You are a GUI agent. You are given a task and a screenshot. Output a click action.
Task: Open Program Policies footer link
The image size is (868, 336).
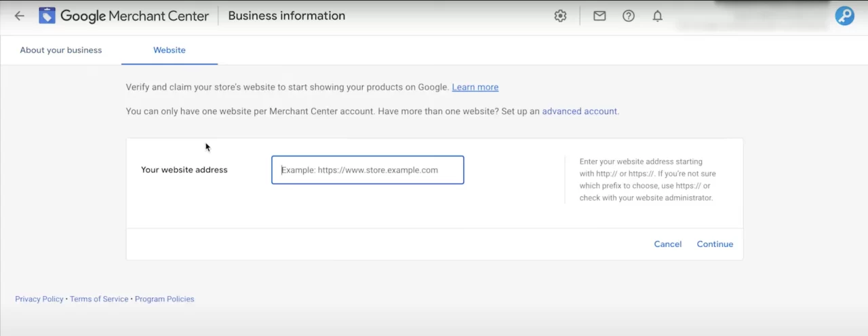164,299
